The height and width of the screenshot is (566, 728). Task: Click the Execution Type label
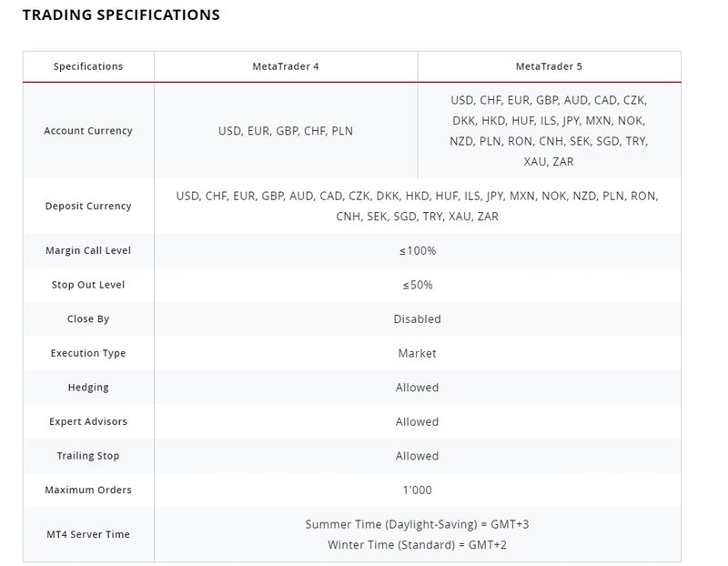coord(88,353)
